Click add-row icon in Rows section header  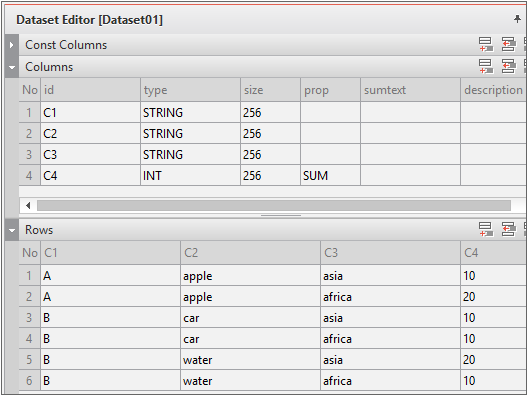coord(486,229)
